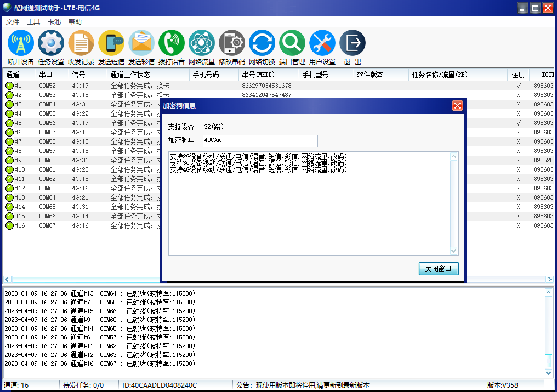Click the 任务名称/流量(KB) column header
The height and width of the screenshot is (392, 557).
[x=458, y=75]
